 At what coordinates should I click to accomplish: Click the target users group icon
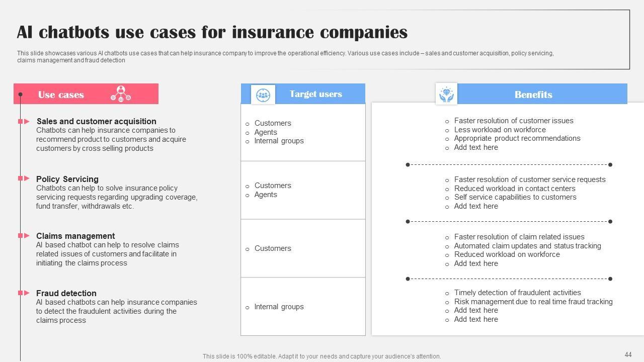coord(263,95)
